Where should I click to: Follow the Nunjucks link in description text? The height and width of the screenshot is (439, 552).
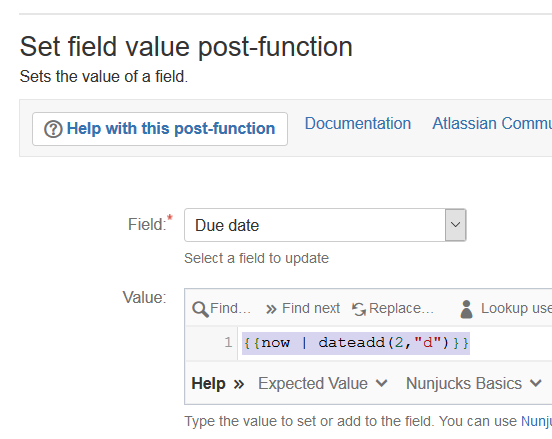click(x=536, y=421)
